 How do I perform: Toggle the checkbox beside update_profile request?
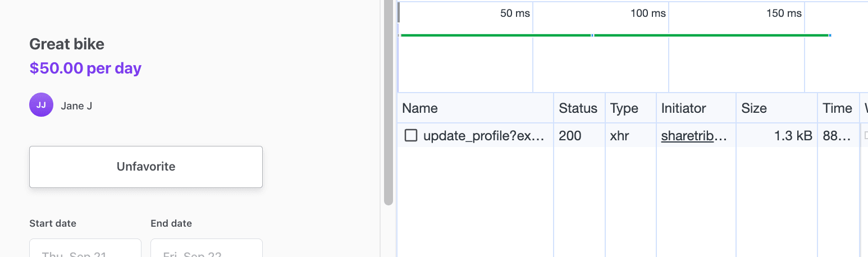pyautogui.click(x=411, y=135)
